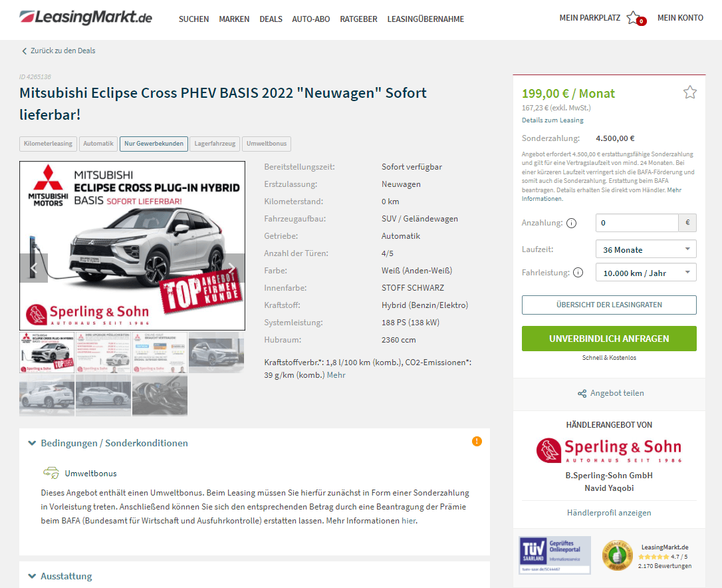Select the first thumbnail with Mitsubishi banner

coord(47,353)
